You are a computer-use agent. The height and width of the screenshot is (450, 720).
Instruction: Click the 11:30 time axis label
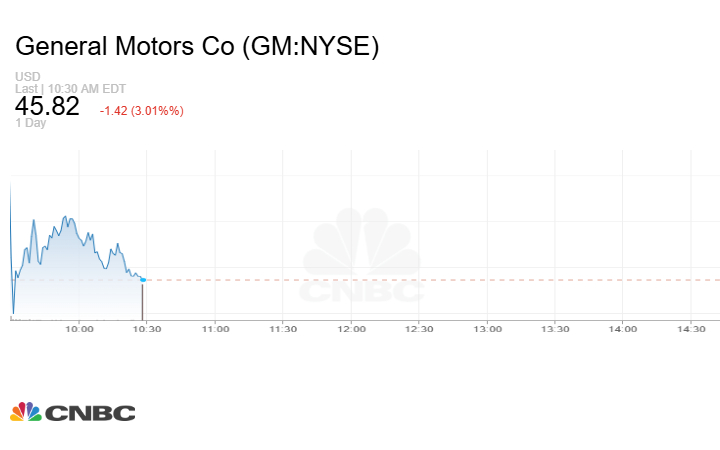pos(283,328)
